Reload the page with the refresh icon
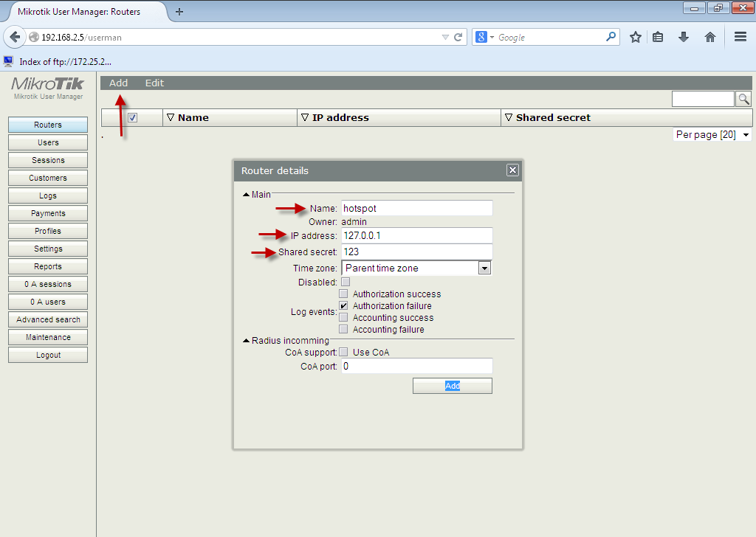This screenshot has height=537, width=756. pos(458,37)
